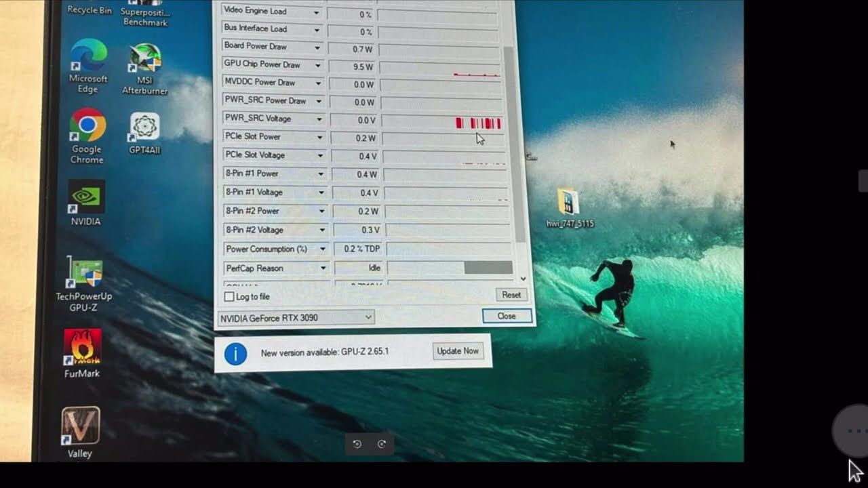Enable the Log to file checkbox
This screenshot has width=868, height=488.
click(229, 297)
